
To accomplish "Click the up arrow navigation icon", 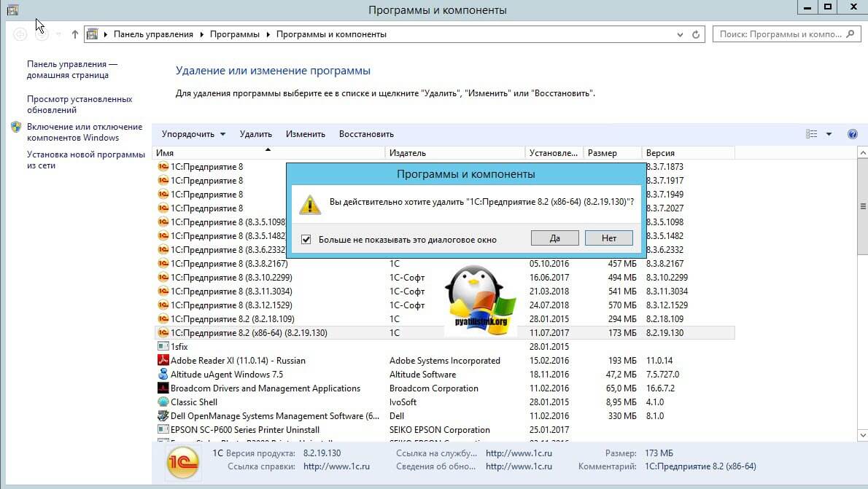I will [75, 34].
